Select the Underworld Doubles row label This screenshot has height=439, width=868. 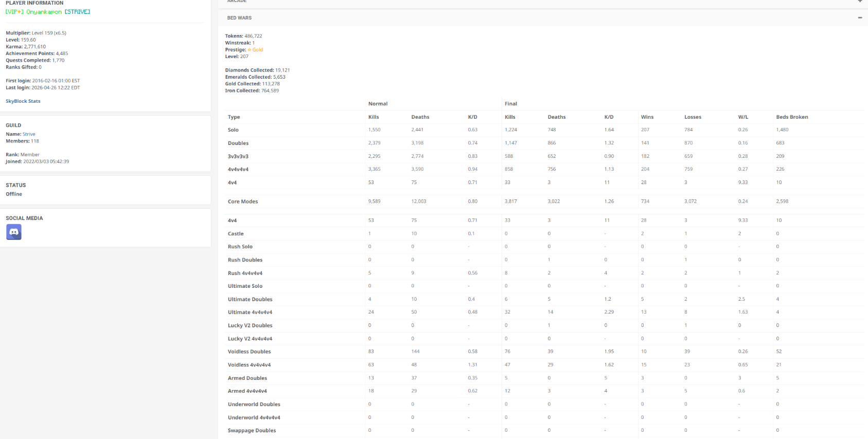pos(254,405)
